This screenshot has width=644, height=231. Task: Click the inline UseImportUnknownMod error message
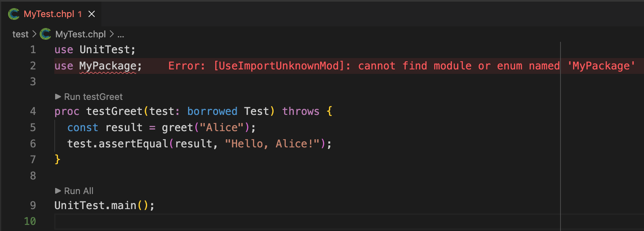pos(401,66)
